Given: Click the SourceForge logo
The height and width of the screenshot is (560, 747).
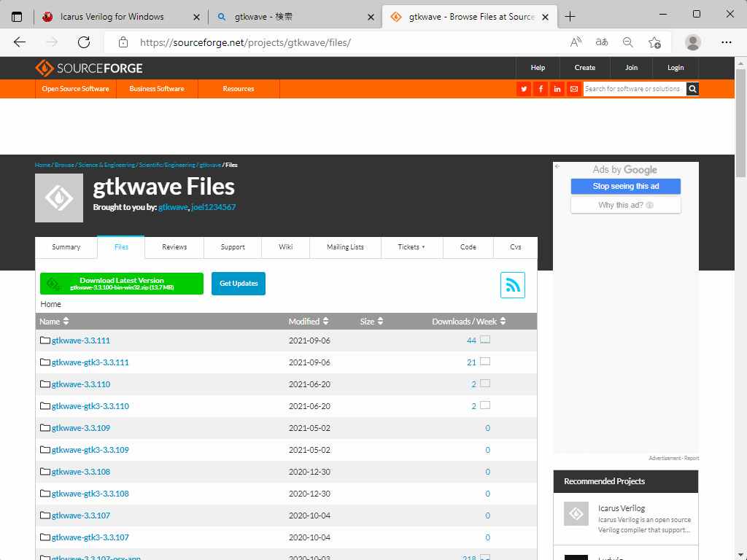Looking at the screenshot, I should click(x=88, y=68).
